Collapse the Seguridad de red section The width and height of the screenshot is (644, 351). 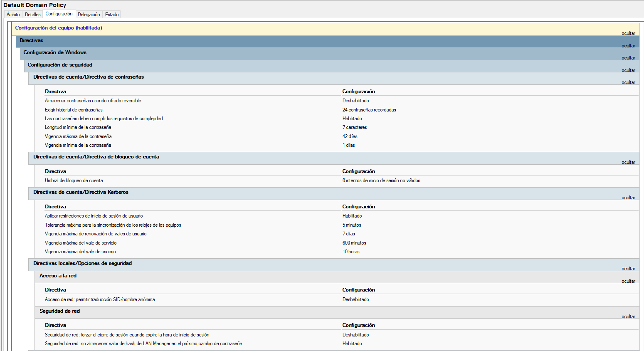pos(628,316)
